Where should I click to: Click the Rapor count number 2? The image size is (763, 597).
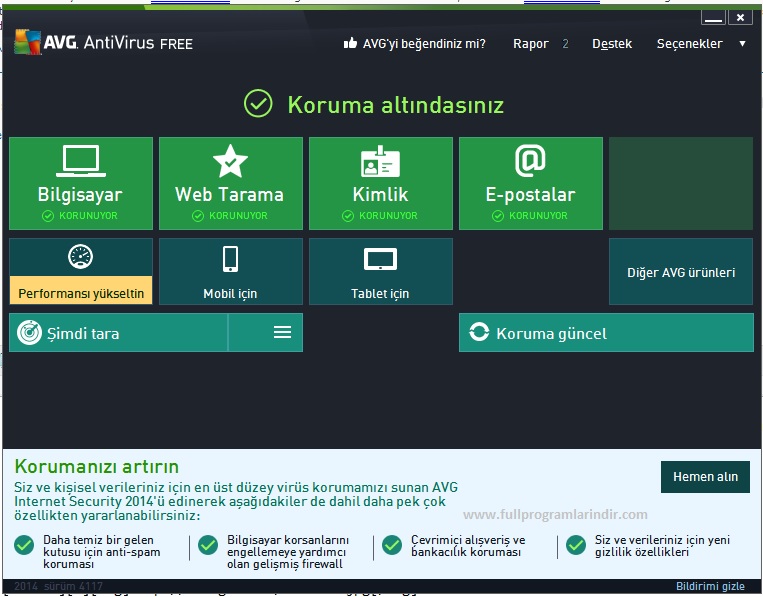point(565,44)
